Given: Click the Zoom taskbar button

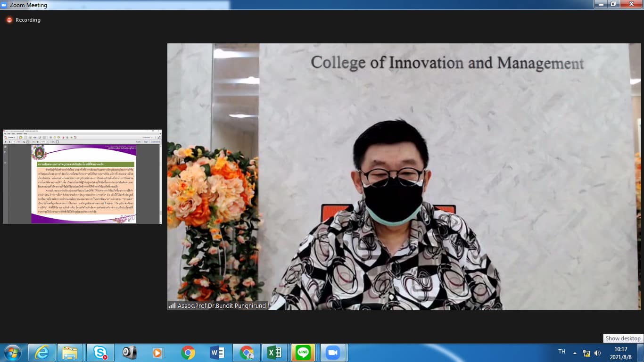Looking at the screenshot, I should [x=333, y=353].
